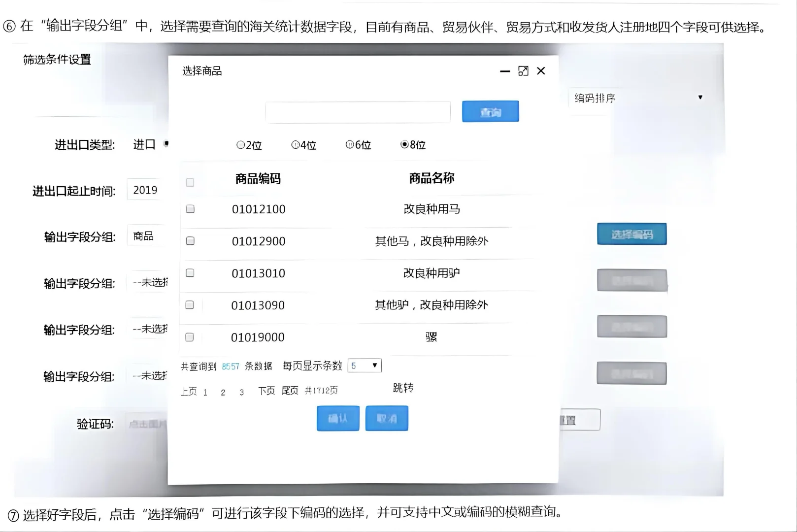This screenshot has height=532, width=797.
Task: Maximize the 选择商品 dialog
Action: [x=523, y=71]
